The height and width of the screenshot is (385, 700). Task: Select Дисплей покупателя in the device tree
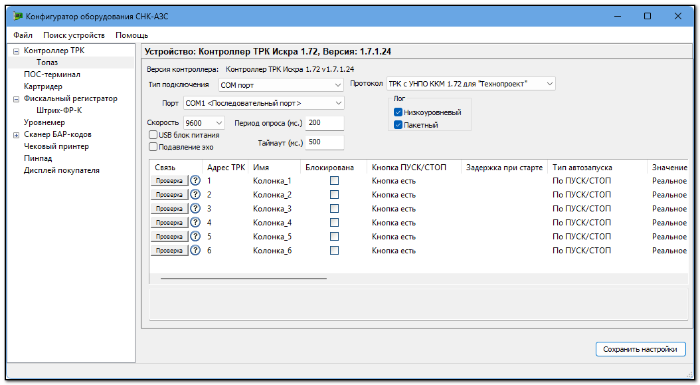(x=62, y=170)
